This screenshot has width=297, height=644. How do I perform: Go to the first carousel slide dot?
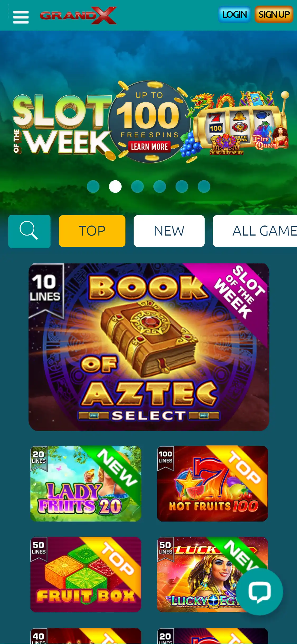point(93,187)
